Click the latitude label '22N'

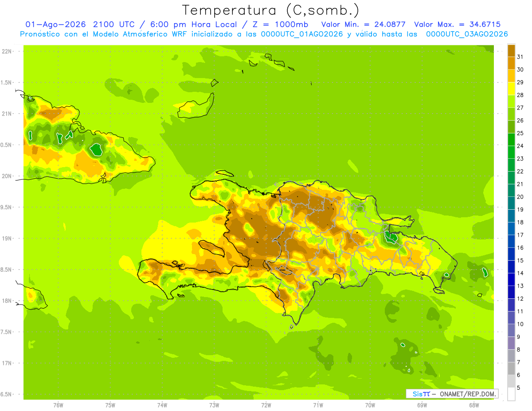[x=7, y=51]
